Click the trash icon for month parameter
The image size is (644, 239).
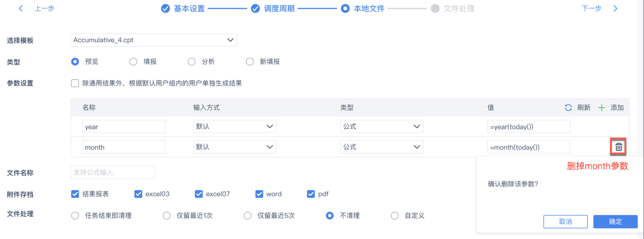pos(618,147)
